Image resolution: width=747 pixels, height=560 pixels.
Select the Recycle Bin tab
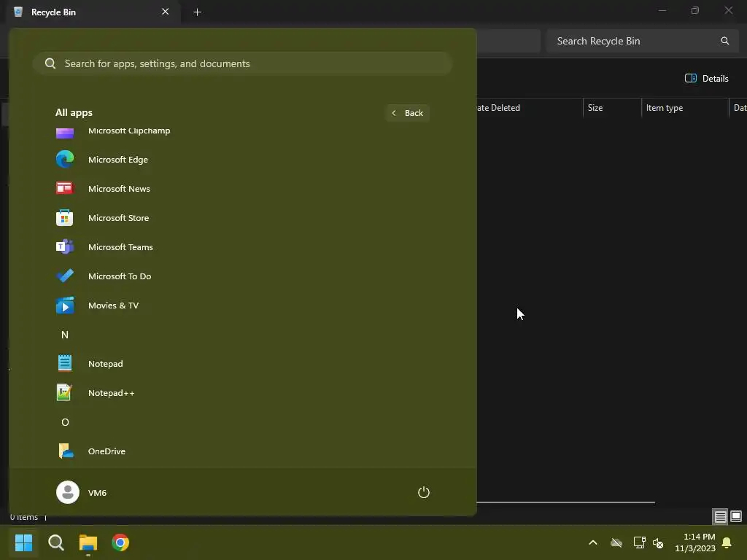93,12
